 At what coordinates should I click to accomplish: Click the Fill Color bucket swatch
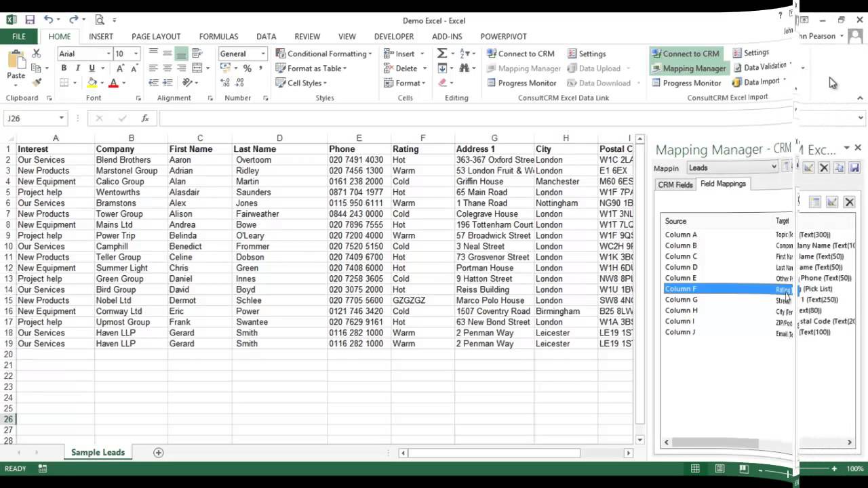pos(92,83)
